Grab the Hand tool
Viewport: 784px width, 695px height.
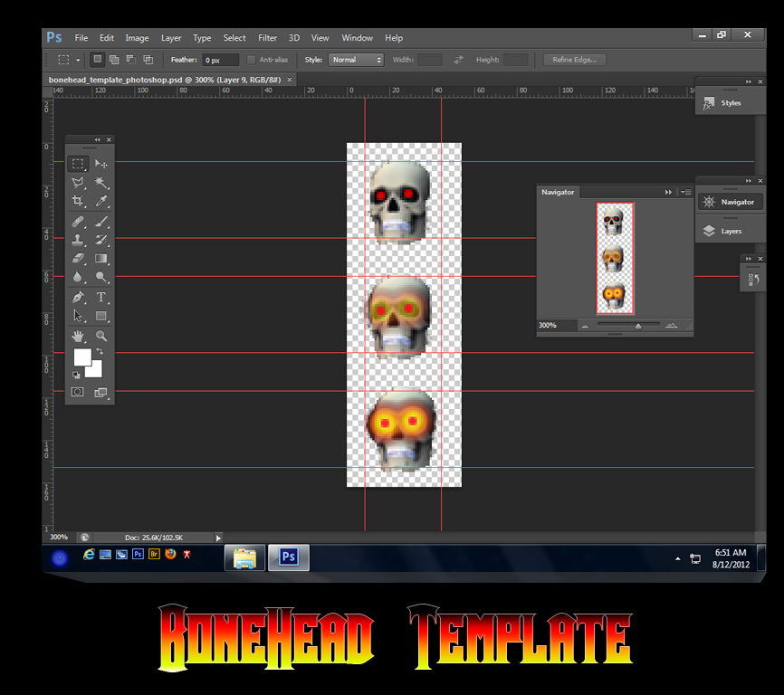(77, 335)
